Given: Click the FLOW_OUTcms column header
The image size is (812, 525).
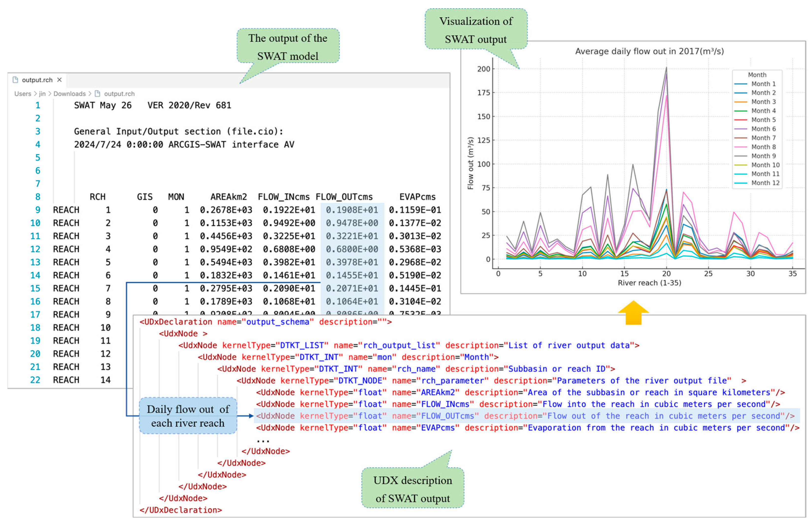Looking at the screenshot, I should pos(344,197).
